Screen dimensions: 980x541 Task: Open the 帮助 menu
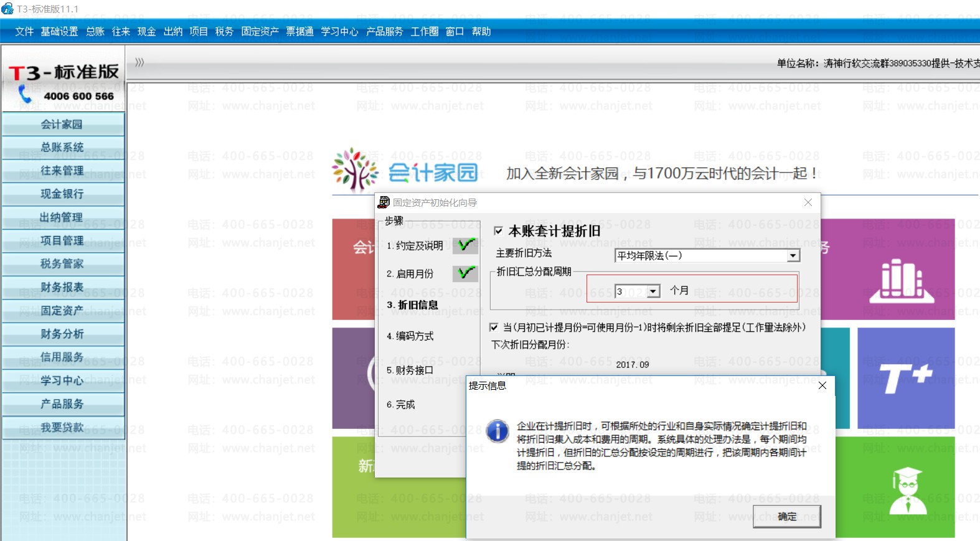click(481, 32)
